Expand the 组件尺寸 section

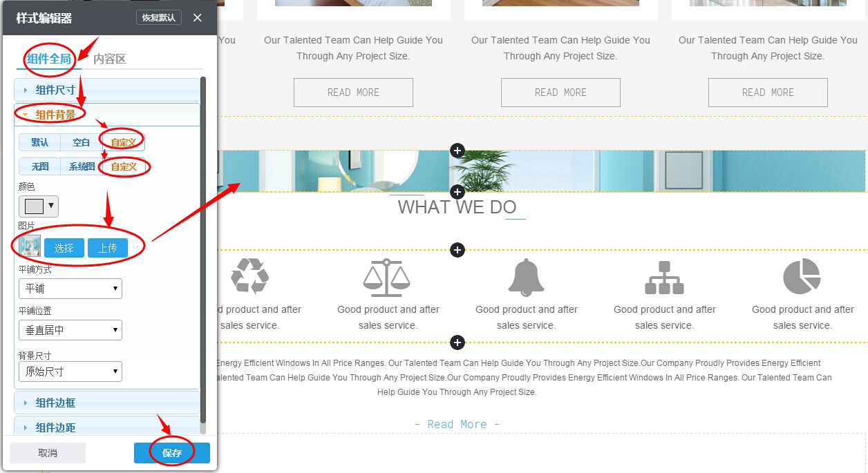[107, 90]
